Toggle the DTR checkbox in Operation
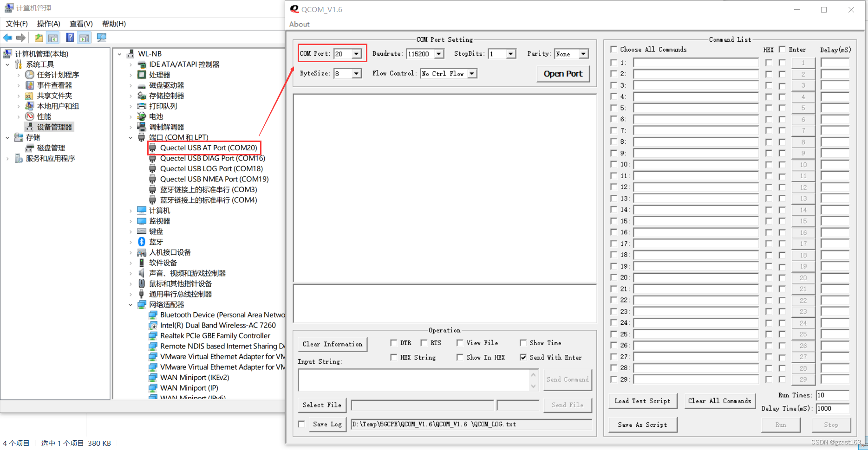The height and width of the screenshot is (450, 868). coord(394,343)
